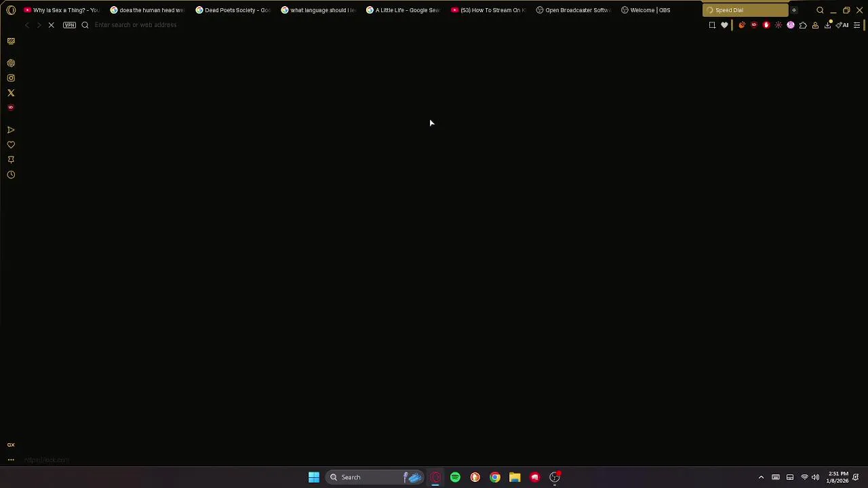Open Google Chrome from the taskbar
The width and height of the screenshot is (868, 488).
coord(495,477)
